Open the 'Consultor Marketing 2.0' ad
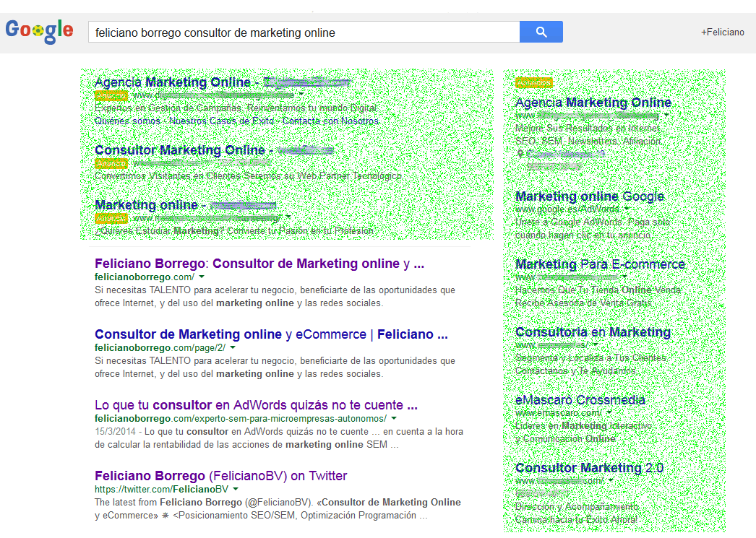This screenshot has height=538, width=756. coord(589,468)
